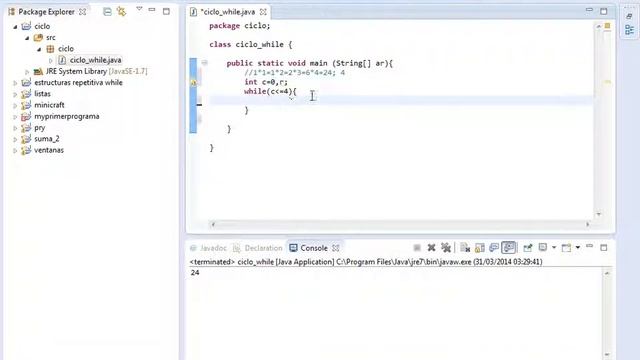Toggle Scroll Lock in the Console toolbar
The height and width of the screenshot is (360, 640).
480,248
